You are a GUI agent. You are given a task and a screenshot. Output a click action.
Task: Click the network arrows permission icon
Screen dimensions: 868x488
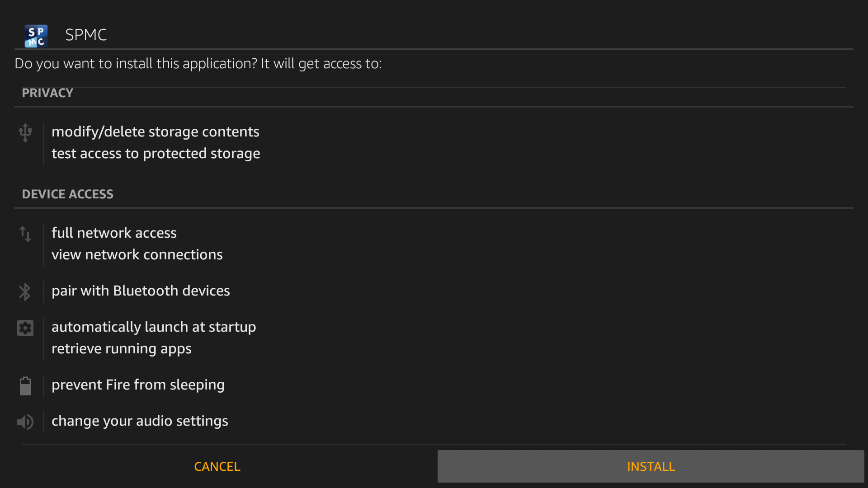point(25,234)
